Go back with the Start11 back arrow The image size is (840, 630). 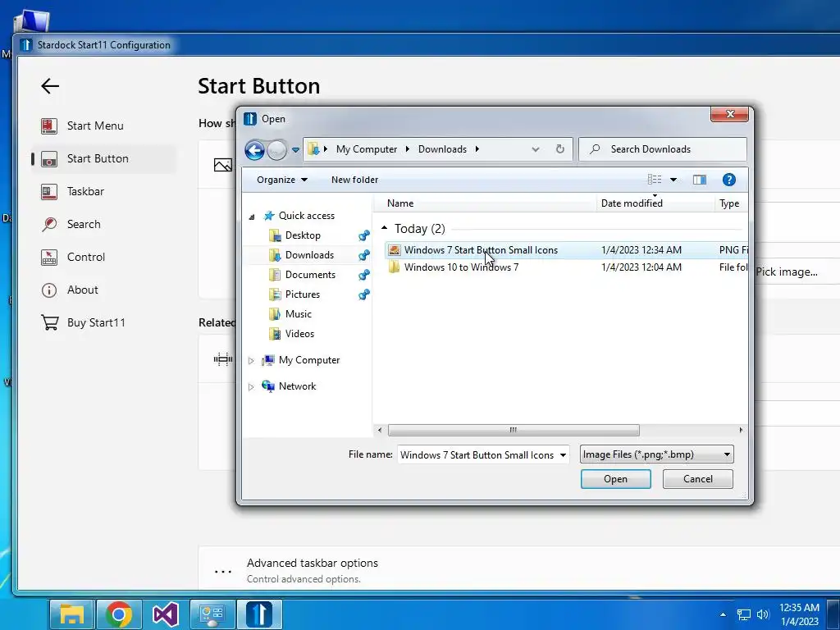tap(50, 85)
